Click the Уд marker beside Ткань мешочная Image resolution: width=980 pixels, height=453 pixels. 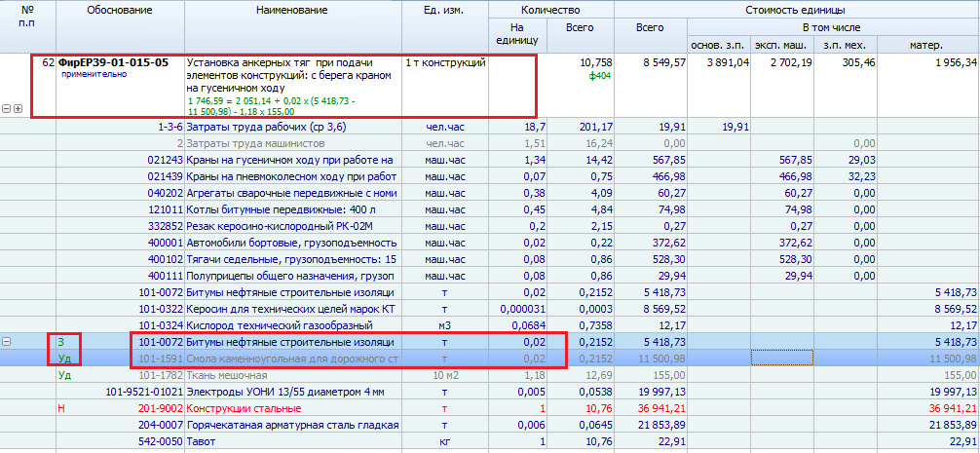click(x=64, y=375)
